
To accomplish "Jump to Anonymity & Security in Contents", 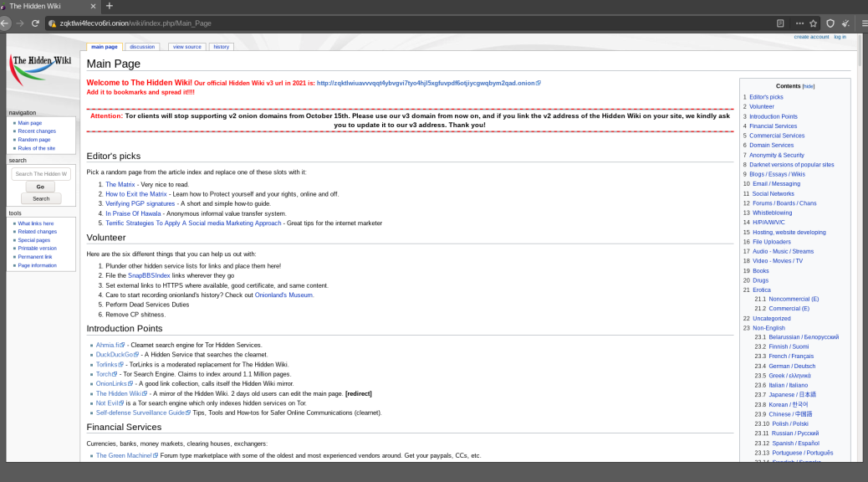I will pos(776,155).
